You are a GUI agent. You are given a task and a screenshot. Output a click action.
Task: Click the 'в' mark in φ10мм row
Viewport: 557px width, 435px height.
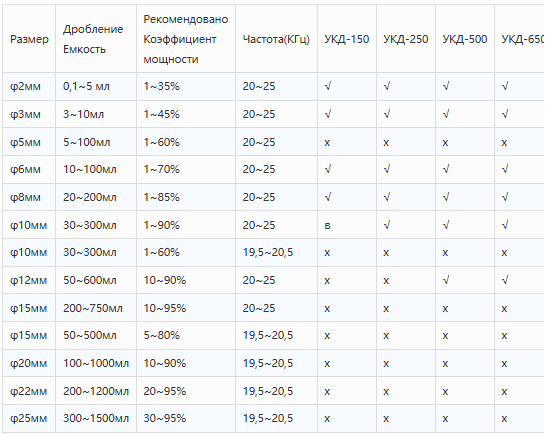coord(327,225)
